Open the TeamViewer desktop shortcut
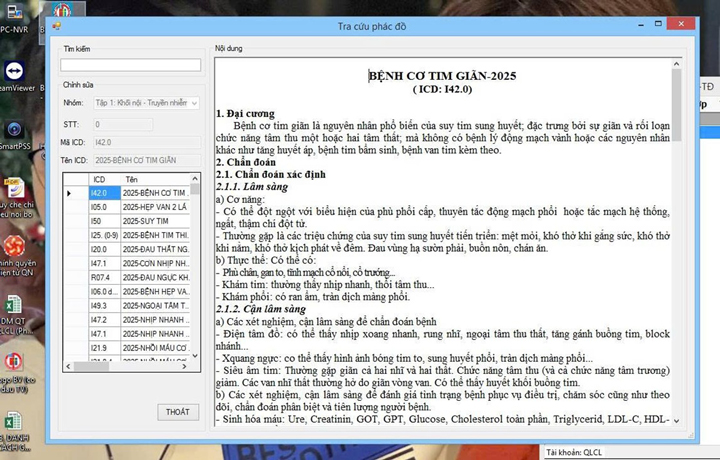The height and width of the screenshot is (460, 720). 14,74
